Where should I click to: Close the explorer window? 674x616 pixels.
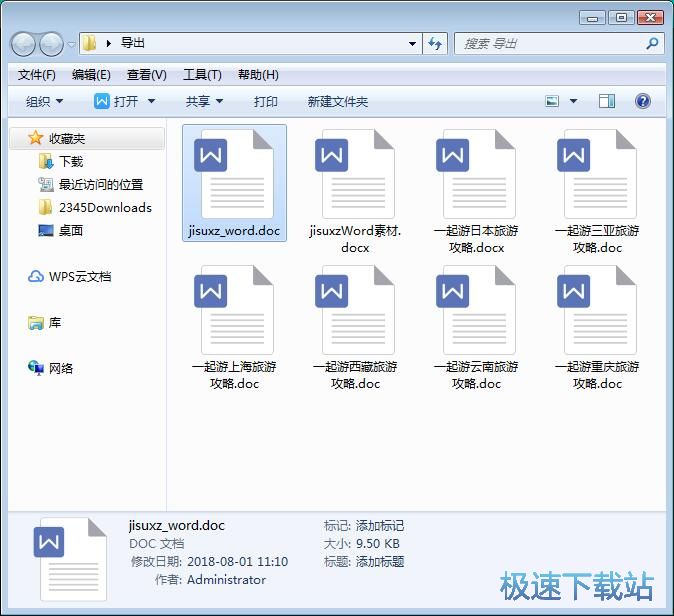point(650,18)
